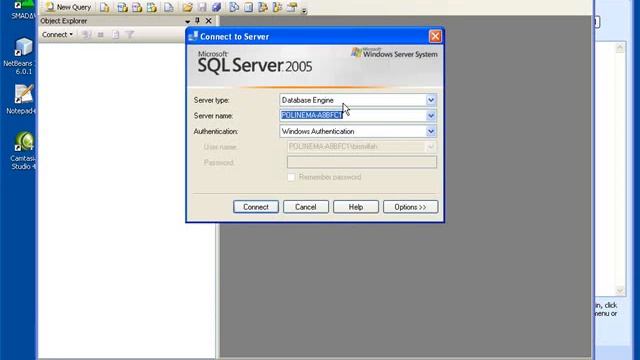Click the Open File folder icon
This screenshot has height=360, width=640.
pyautogui.click(x=187, y=7)
